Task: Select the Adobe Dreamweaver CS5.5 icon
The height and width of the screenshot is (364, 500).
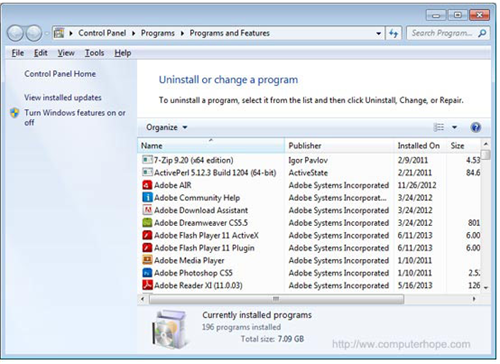Action: pos(147,223)
